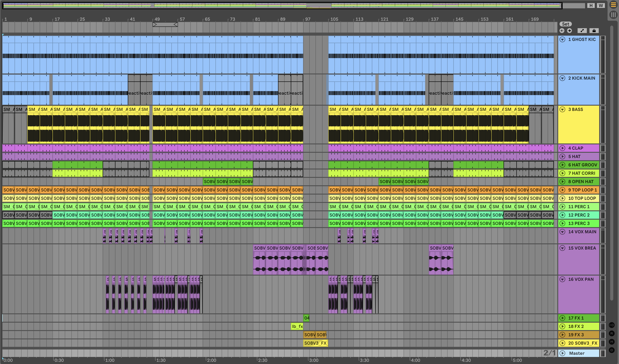The image size is (619, 364).
Task: Toggle the R returns section button
Action: pos(612,333)
